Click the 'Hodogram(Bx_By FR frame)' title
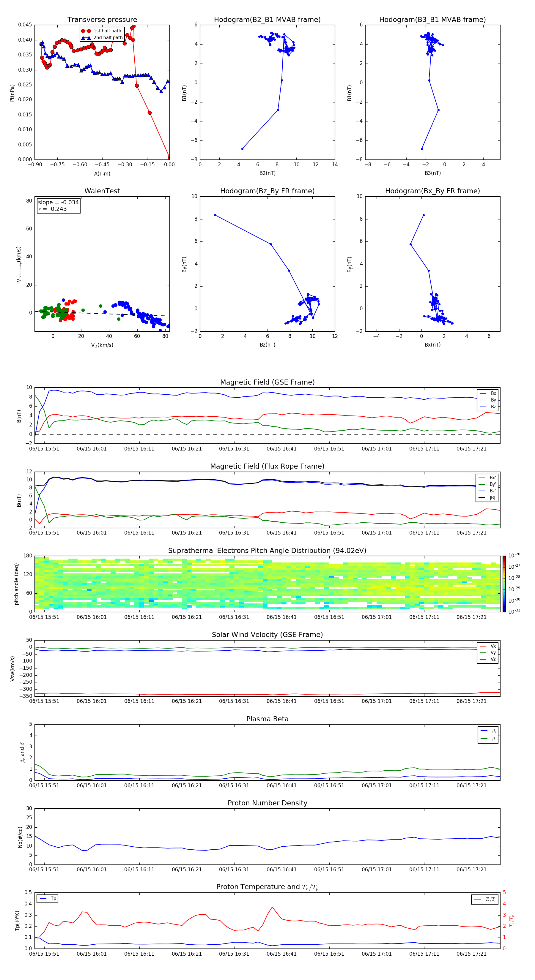The width and height of the screenshot is (535, 980). (432, 191)
